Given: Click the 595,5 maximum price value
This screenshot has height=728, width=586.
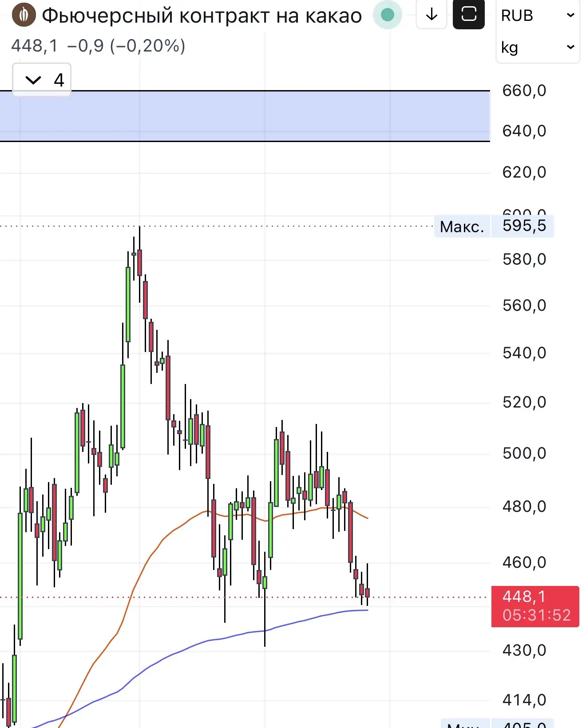Looking at the screenshot, I should [x=524, y=226].
